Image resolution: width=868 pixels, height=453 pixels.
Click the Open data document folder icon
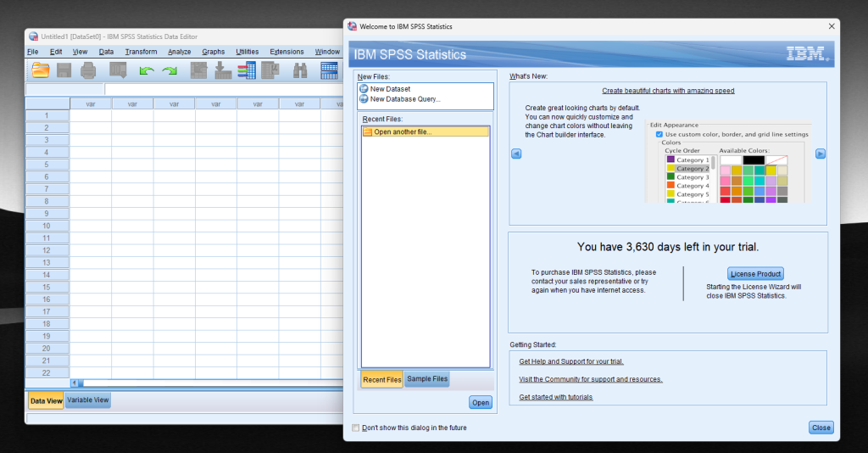click(41, 71)
